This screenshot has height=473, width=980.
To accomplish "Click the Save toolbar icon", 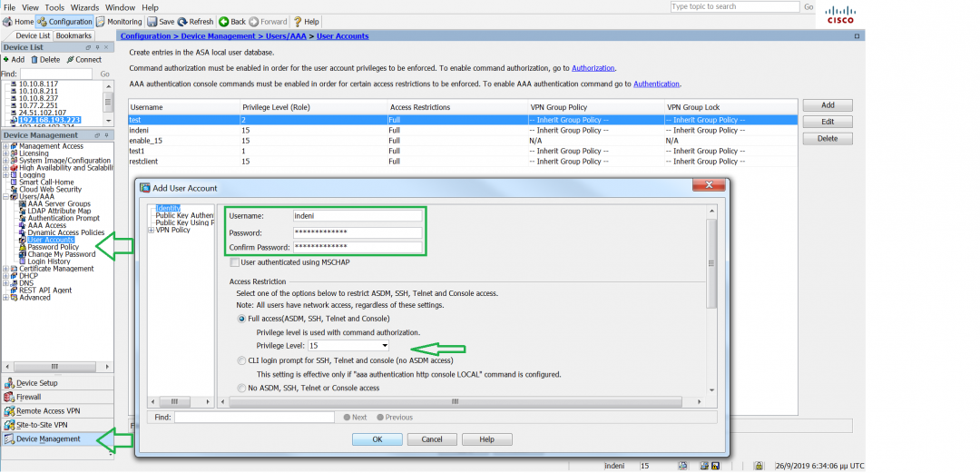I will (x=152, y=21).
